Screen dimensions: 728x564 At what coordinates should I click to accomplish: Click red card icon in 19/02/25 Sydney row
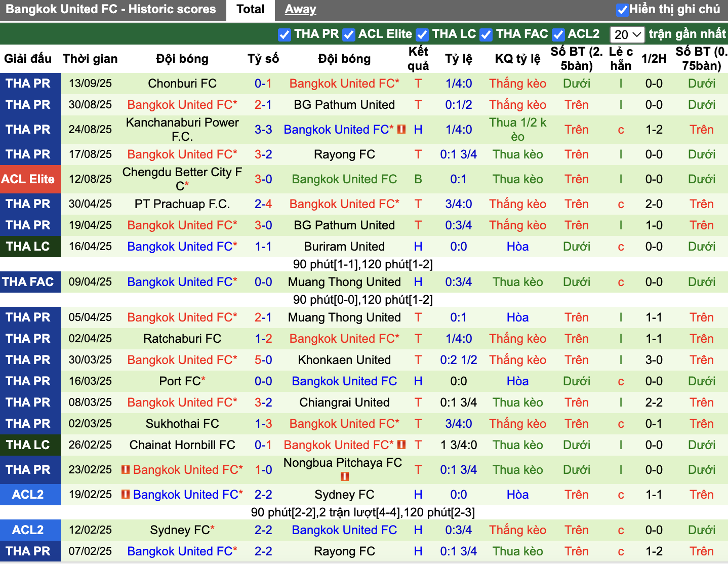pyautogui.click(x=126, y=494)
